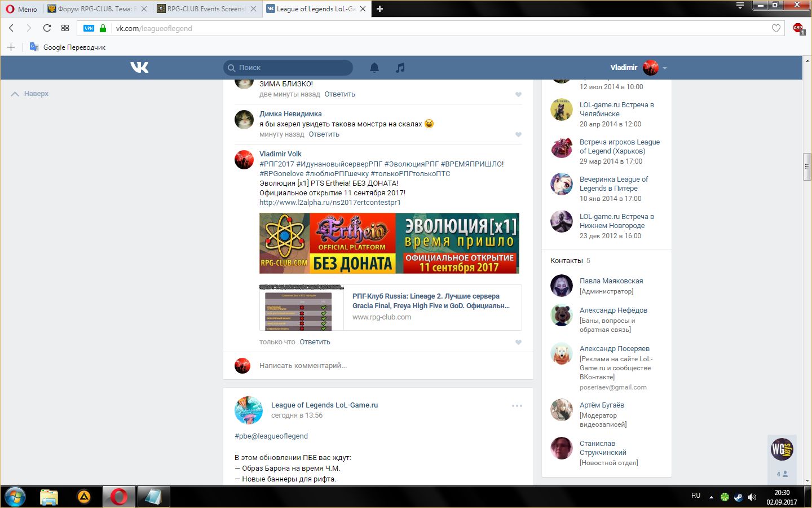The width and height of the screenshot is (812, 508).
Task: Open Вечеринка League of Legends в Питере
Action: 614,183
